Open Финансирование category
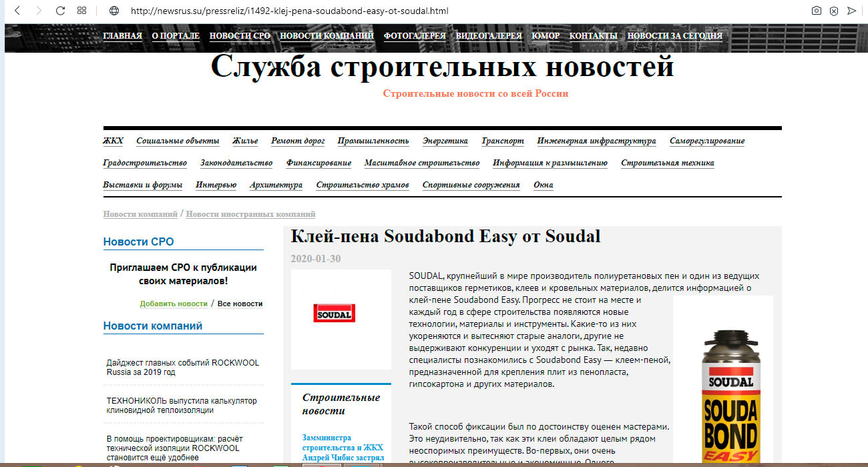 click(318, 163)
